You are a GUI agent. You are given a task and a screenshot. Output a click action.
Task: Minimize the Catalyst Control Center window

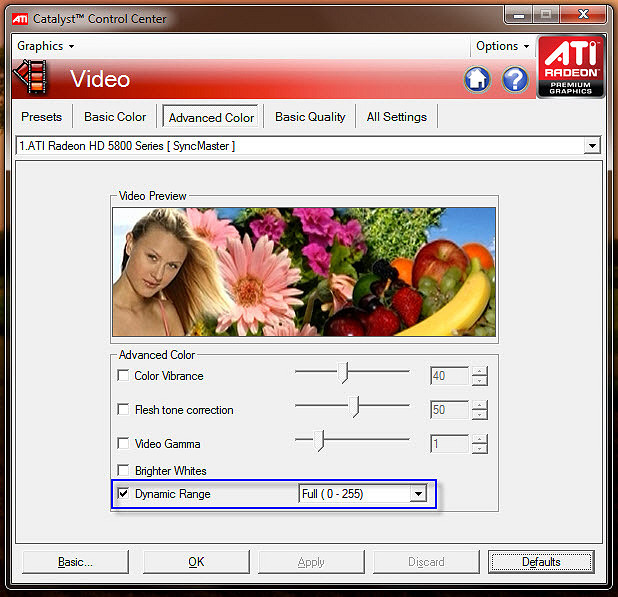tap(519, 15)
